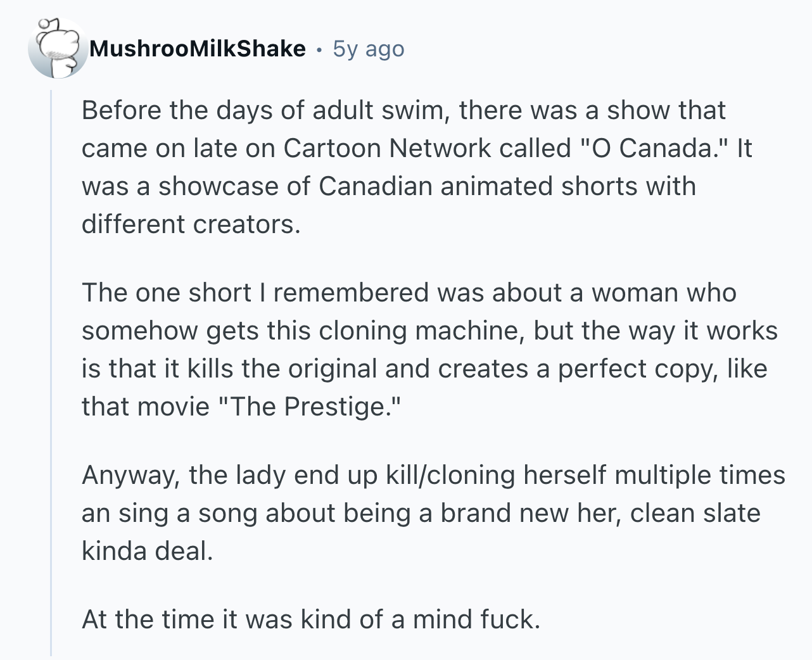
Task: Open MushrooMilkShake's avatar profile picture
Action: 58,49
